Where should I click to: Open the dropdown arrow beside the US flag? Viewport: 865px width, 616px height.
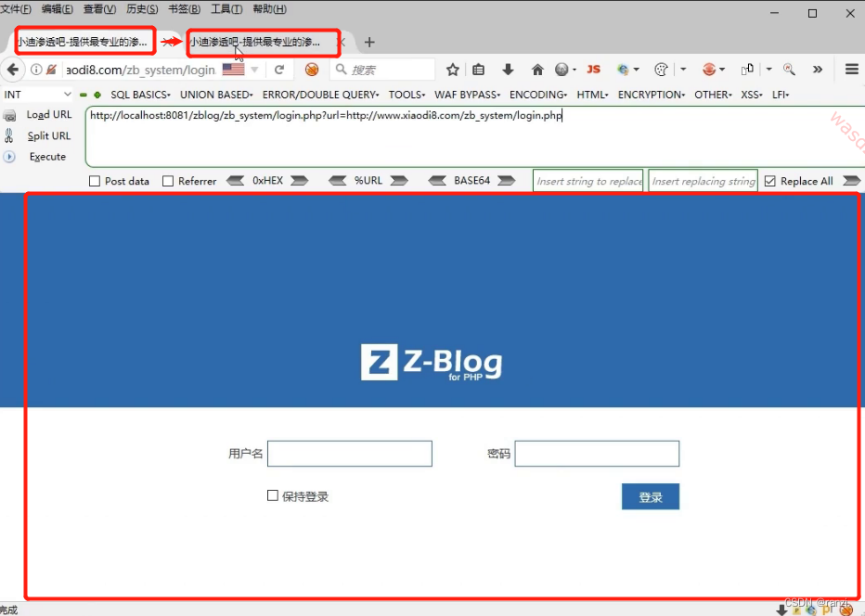254,70
